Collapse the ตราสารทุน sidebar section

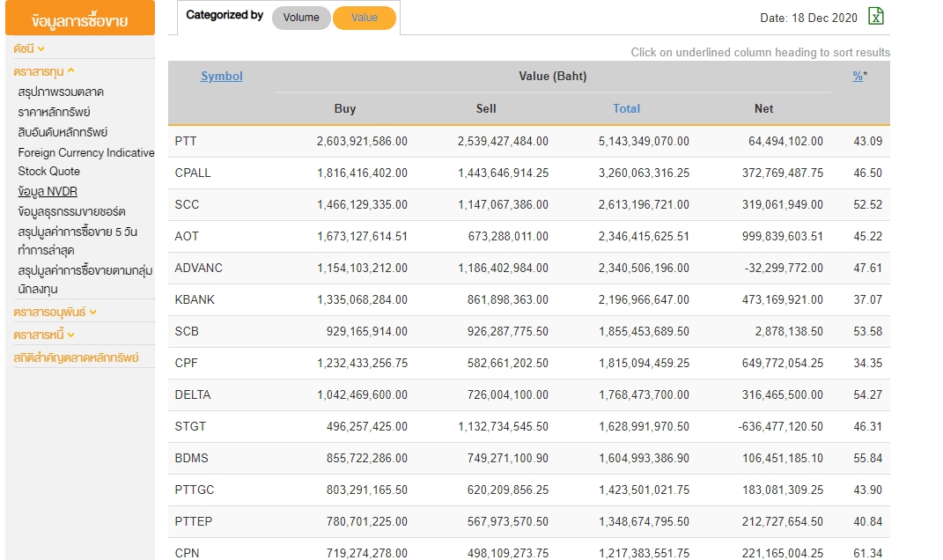click(x=44, y=71)
